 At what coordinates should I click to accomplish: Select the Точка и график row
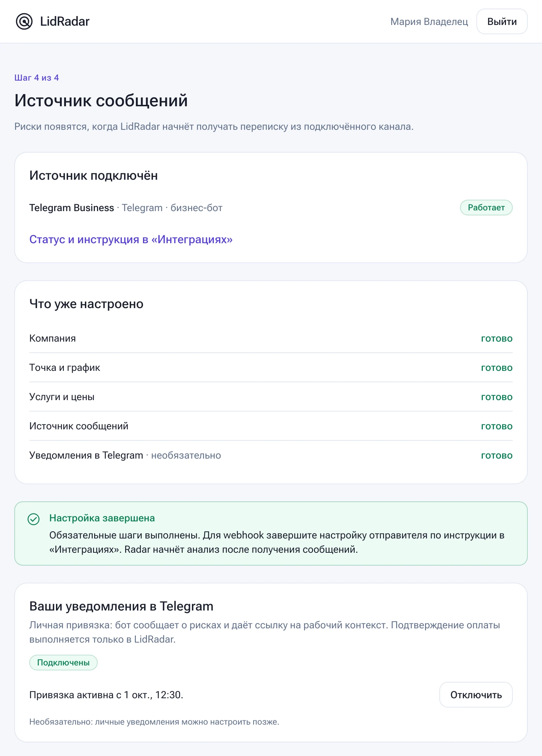coord(271,368)
